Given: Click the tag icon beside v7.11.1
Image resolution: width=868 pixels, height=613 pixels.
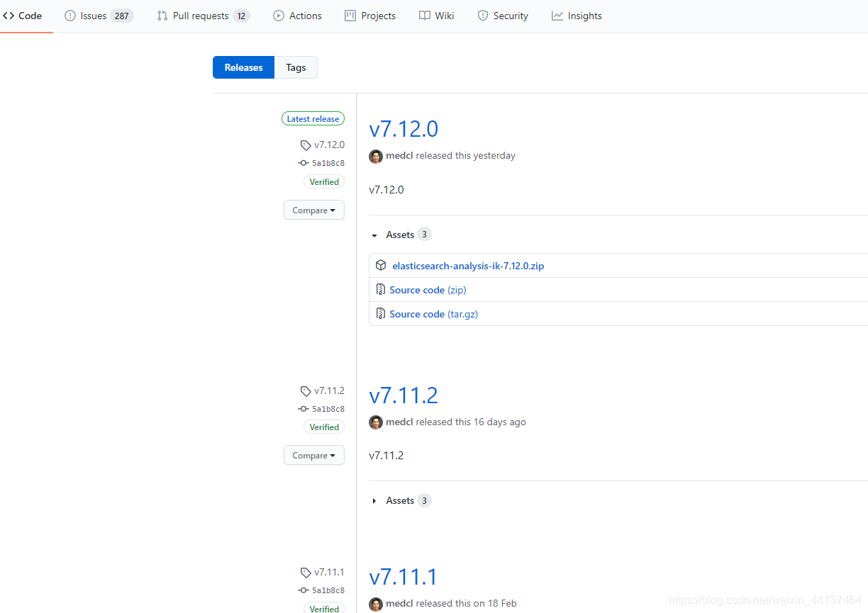Looking at the screenshot, I should 306,573.
